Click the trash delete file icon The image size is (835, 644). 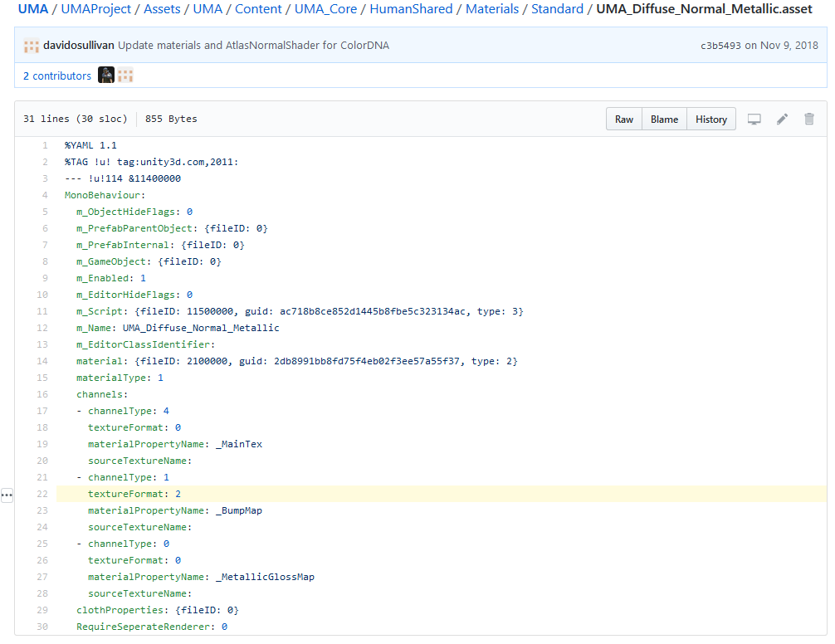click(x=809, y=120)
